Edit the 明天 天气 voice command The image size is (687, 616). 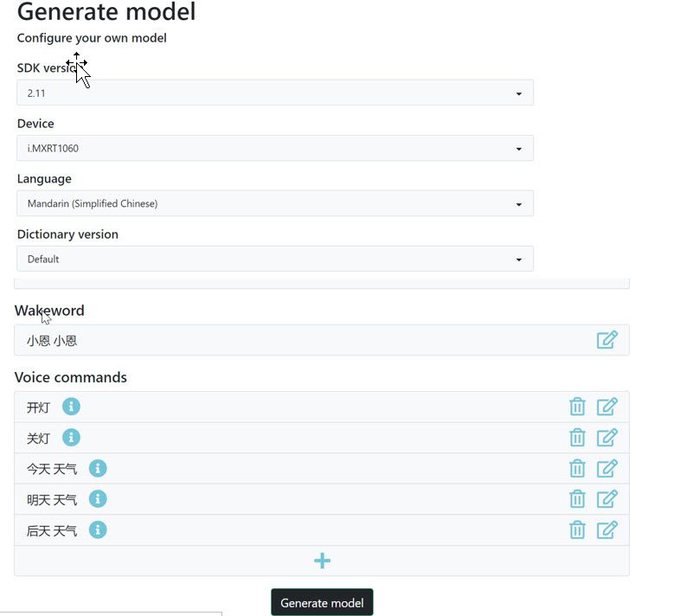pos(607,499)
